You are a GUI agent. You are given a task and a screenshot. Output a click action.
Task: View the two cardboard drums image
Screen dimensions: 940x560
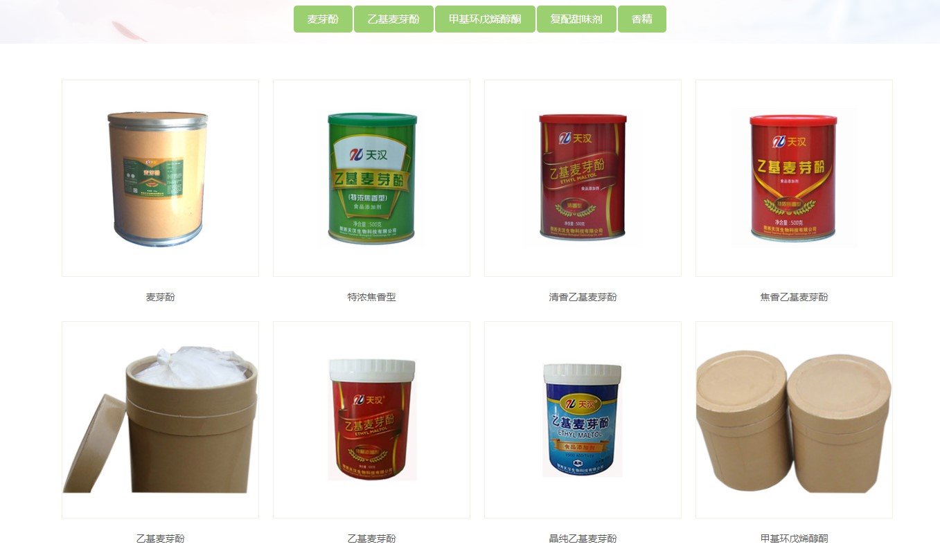794,419
